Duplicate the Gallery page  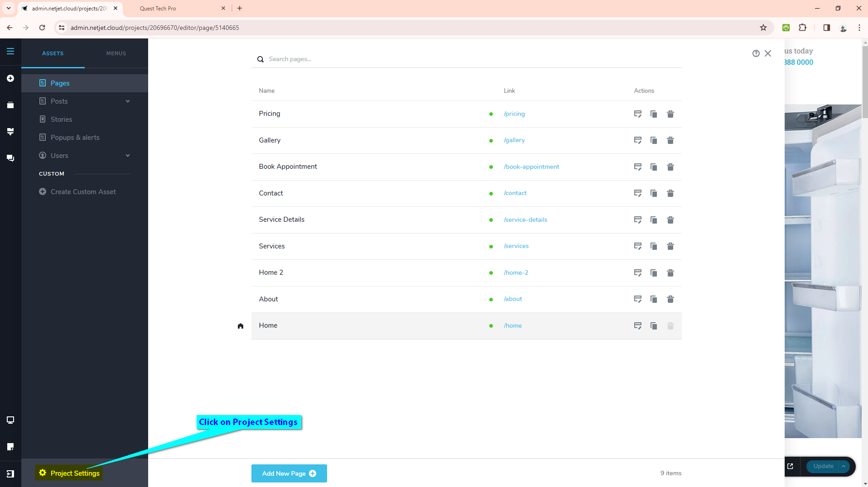pyautogui.click(x=654, y=140)
